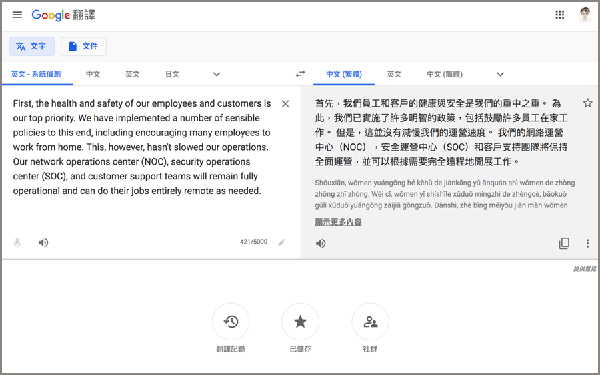Swap source and target languages
600x375 pixels.
pos(300,74)
